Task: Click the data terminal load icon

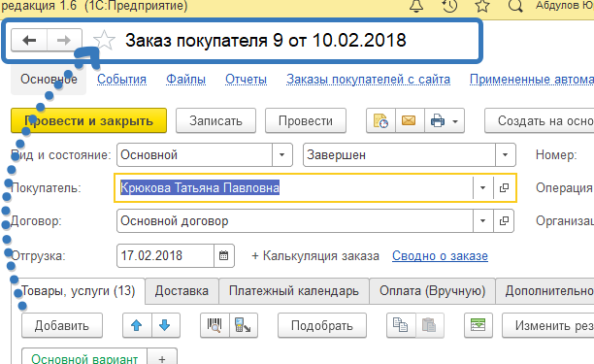Action: tap(244, 325)
